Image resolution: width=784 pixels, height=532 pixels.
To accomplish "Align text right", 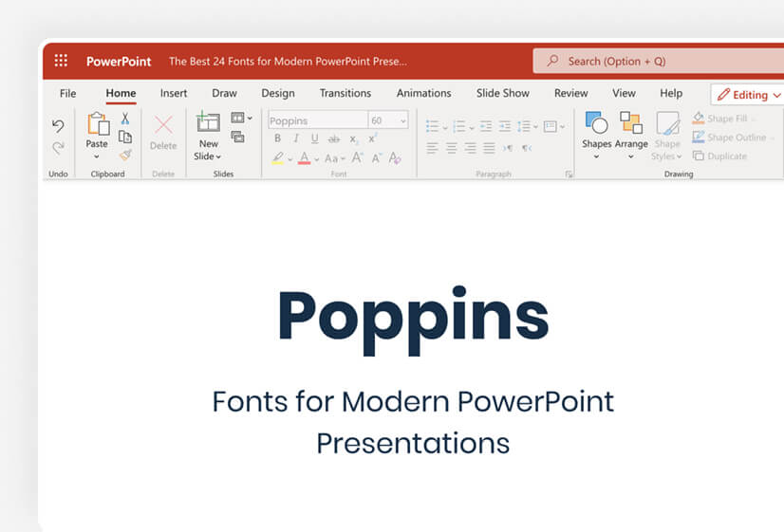I will coord(470,148).
